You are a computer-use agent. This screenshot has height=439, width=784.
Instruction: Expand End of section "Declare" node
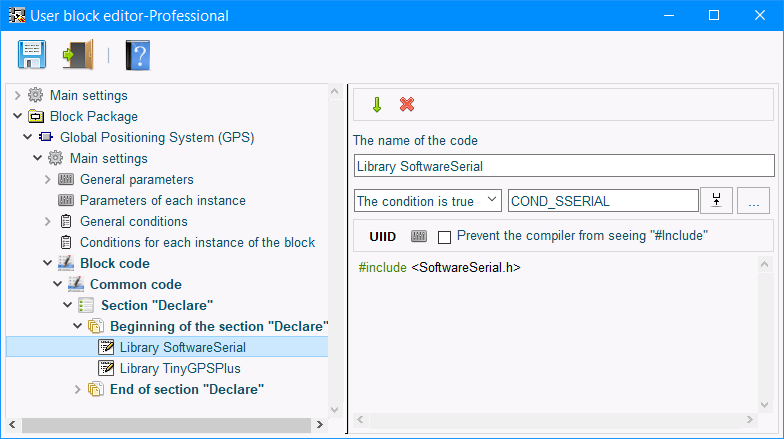pyautogui.click(x=78, y=389)
